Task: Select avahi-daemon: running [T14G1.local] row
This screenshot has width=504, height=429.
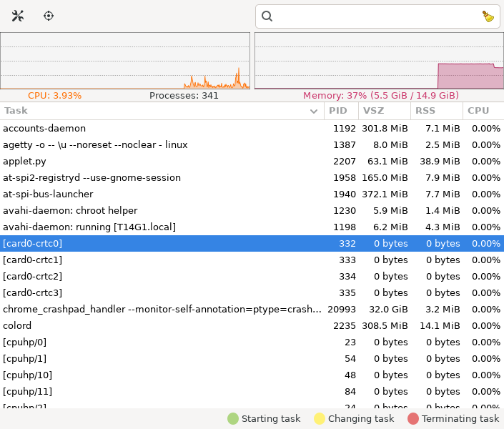Action: 252,227
